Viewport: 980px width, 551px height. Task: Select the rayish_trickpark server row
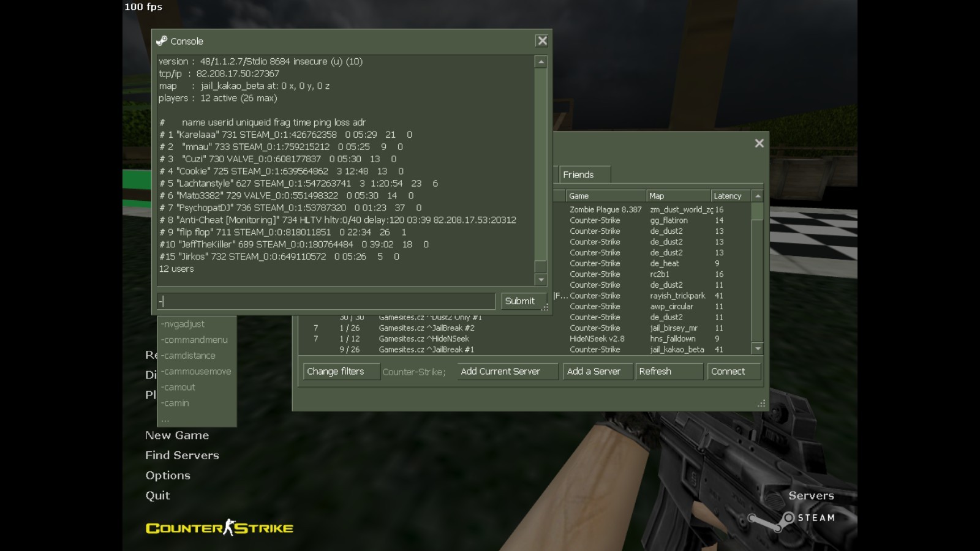click(x=652, y=296)
